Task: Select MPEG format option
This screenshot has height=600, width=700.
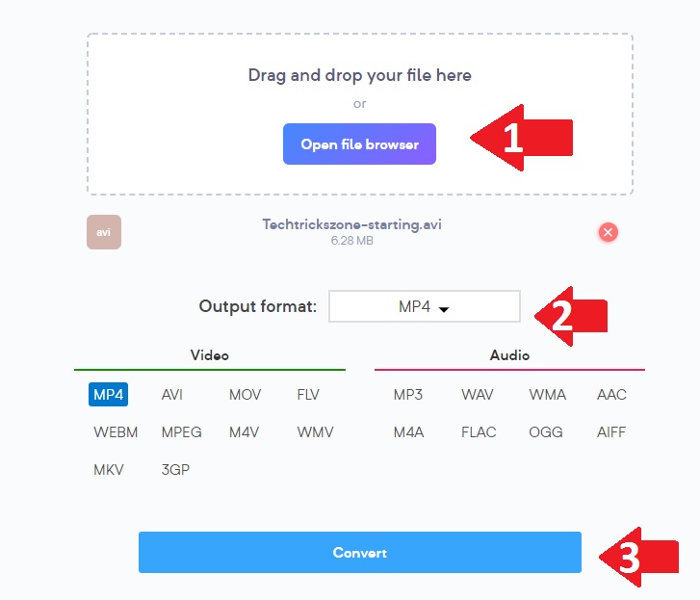Action: (x=182, y=432)
